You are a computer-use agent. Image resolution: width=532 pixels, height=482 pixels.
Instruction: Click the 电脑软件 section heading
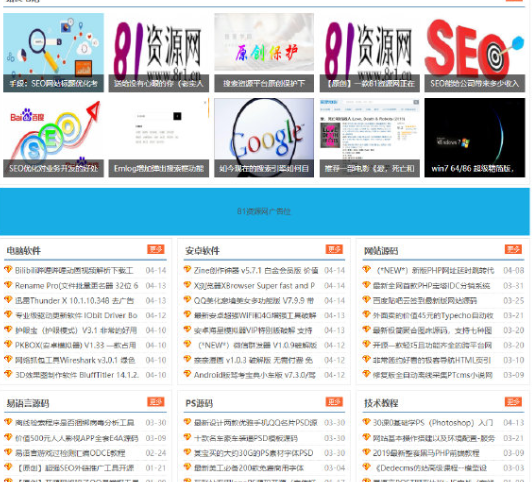(x=24, y=251)
